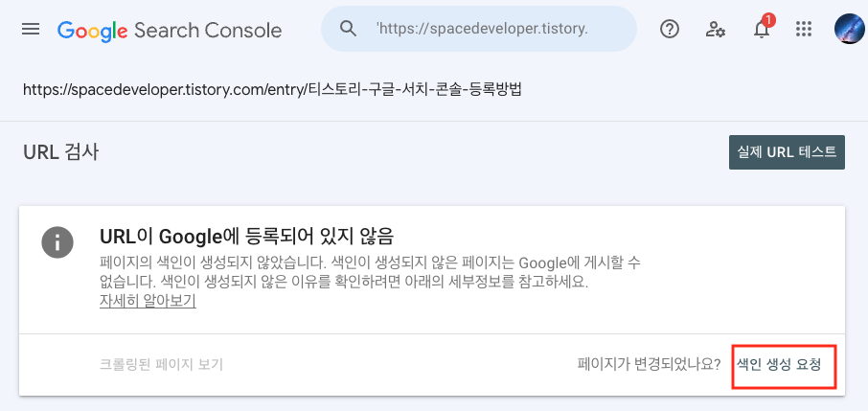Select the inspected tistory URL text

coord(272,90)
